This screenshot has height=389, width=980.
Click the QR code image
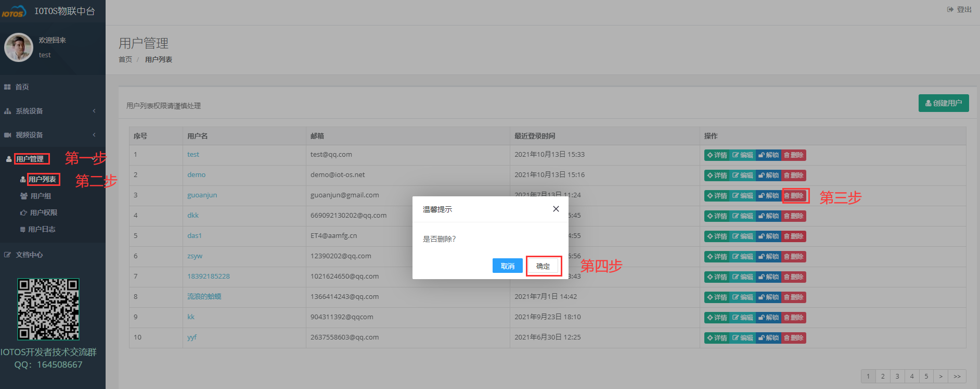[48, 309]
